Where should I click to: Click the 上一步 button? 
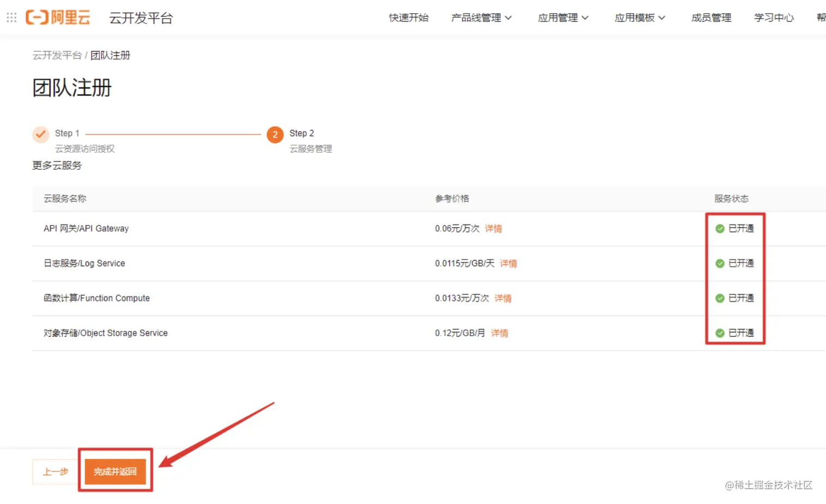(x=55, y=472)
